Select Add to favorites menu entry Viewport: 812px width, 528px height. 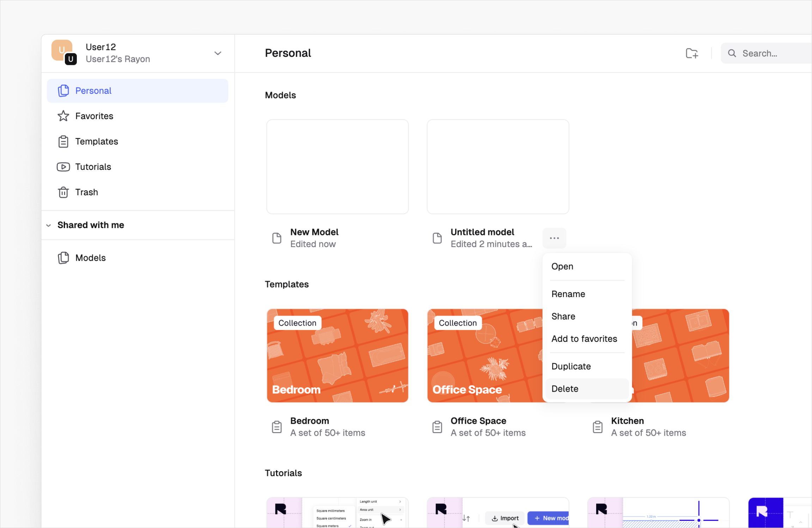coord(584,339)
